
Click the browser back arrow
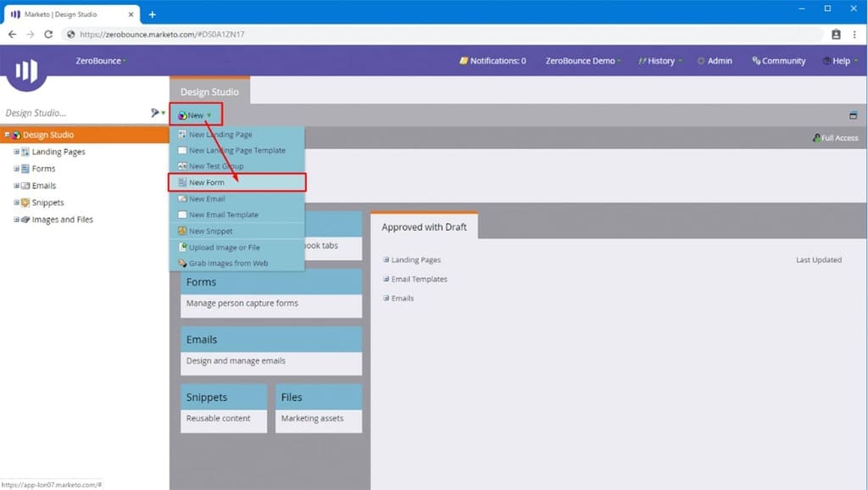12,34
